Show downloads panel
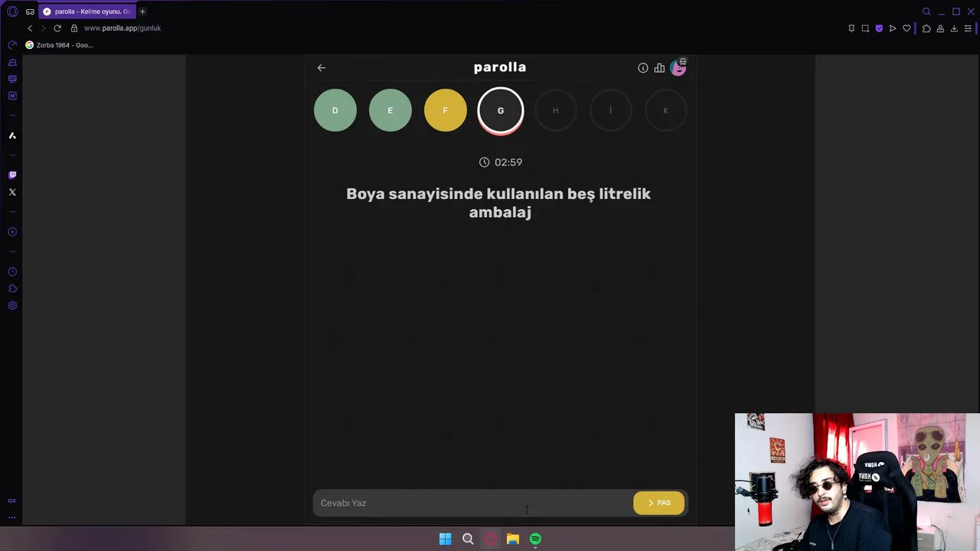 click(x=954, y=28)
